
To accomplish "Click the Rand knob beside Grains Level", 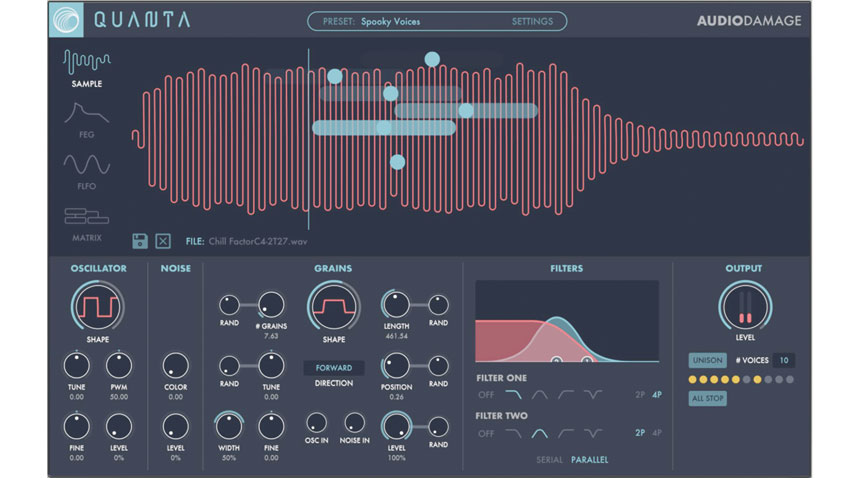I will 438,427.
